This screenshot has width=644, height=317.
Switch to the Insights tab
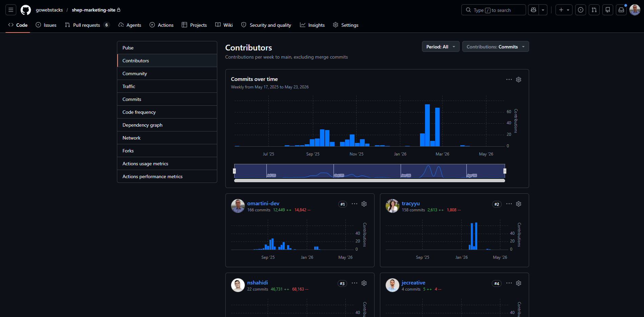coord(312,25)
